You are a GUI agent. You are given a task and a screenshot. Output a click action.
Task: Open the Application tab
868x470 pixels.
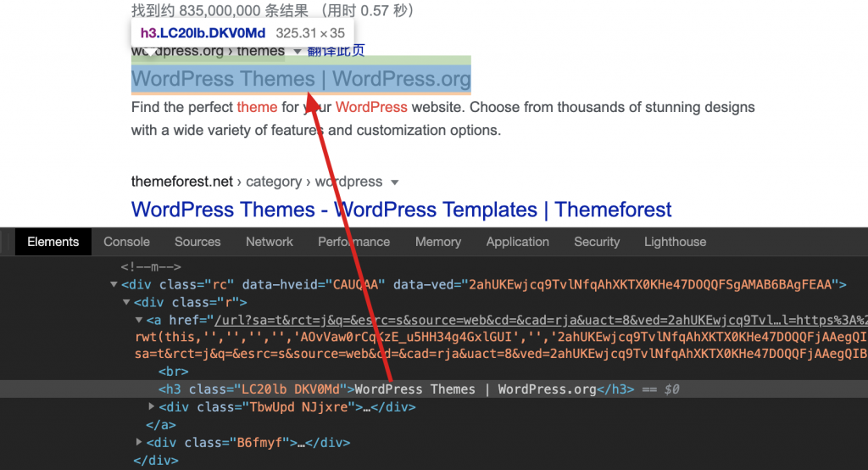(517, 242)
